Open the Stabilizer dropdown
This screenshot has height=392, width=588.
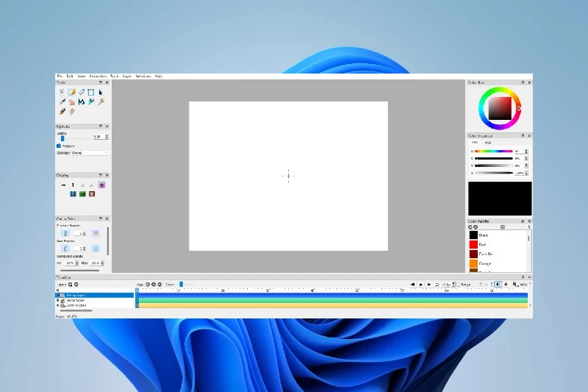pyautogui.click(x=90, y=153)
